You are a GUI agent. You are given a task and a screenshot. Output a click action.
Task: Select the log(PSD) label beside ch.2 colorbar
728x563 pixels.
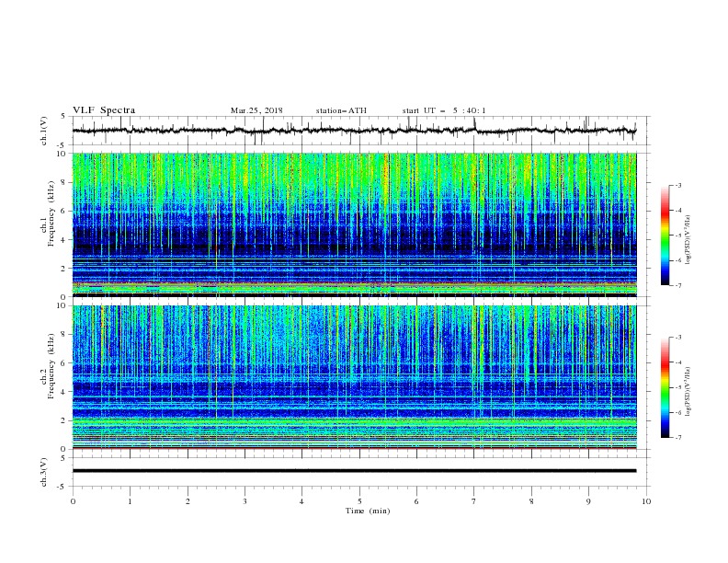point(688,393)
